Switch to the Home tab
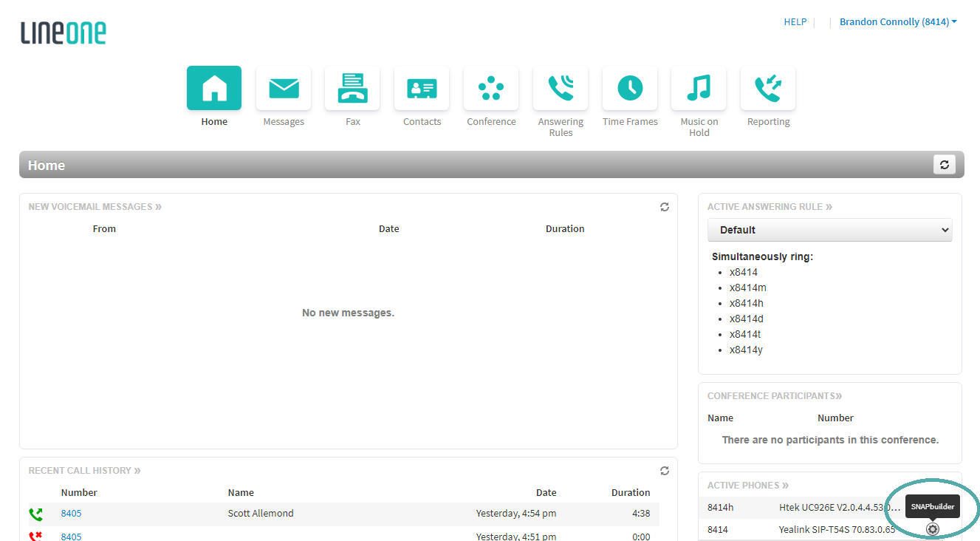The height and width of the screenshot is (541, 980). pyautogui.click(x=214, y=88)
